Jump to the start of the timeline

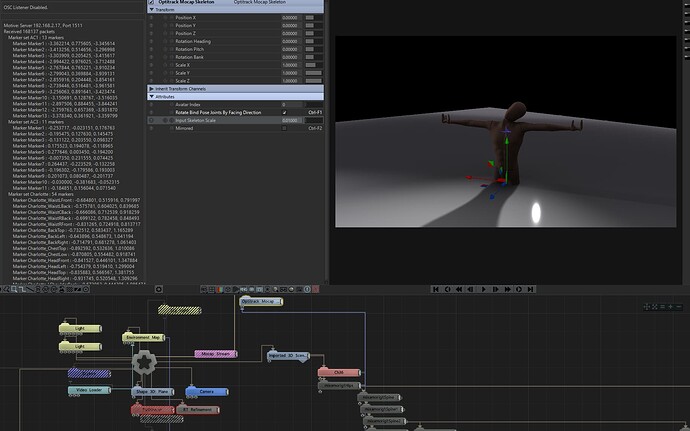coord(436,289)
